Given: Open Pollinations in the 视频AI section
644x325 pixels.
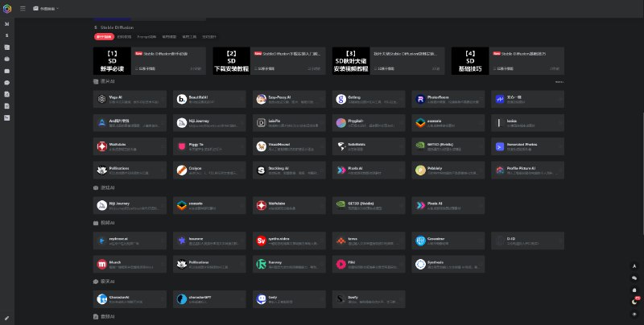Looking at the screenshot, I should click(209, 265).
